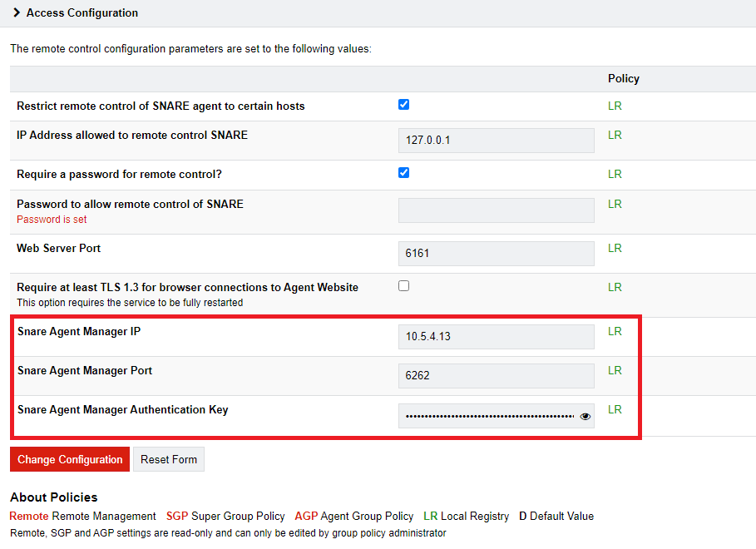
Task: Click LR policy label for Web Server Port row
Action: [615, 248]
